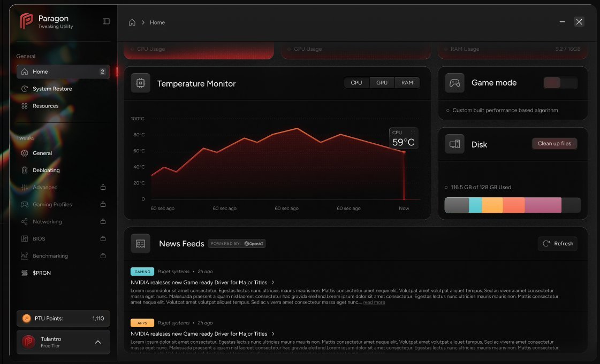Viewport: 600px width, 364px height.
Task: Open the Debloating section
Action: (63, 171)
